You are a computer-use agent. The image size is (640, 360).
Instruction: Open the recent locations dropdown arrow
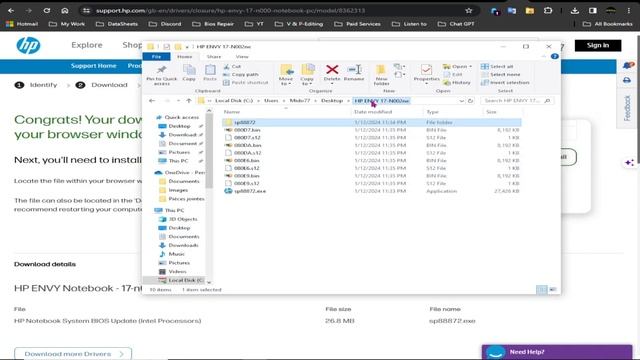[178, 101]
